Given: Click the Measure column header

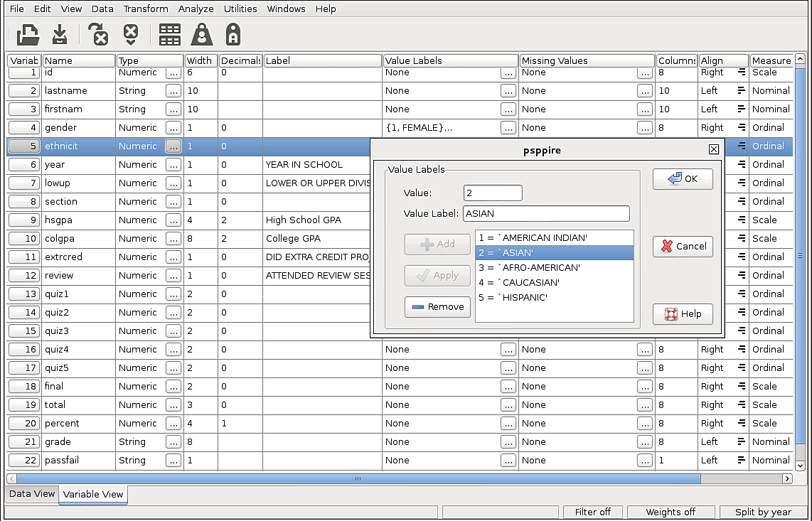Looking at the screenshot, I should click(771, 60).
